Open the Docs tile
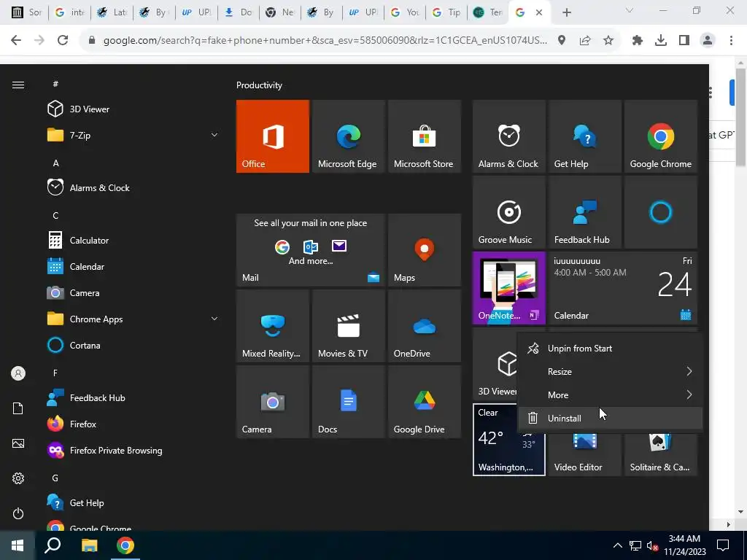Screen dimensions: 747x560 [348, 402]
